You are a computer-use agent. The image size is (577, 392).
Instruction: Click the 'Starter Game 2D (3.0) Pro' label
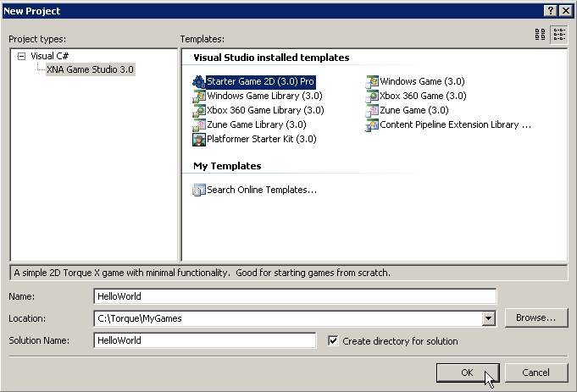[260, 81]
